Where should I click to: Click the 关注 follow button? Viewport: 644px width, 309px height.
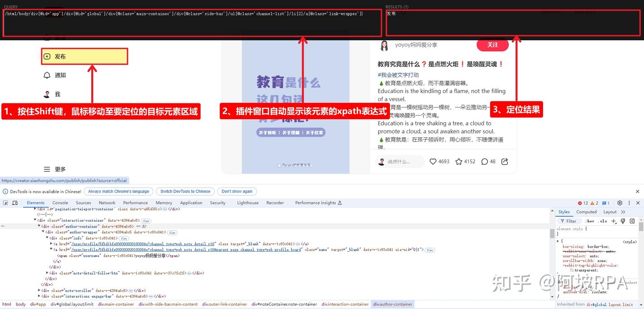492,45
